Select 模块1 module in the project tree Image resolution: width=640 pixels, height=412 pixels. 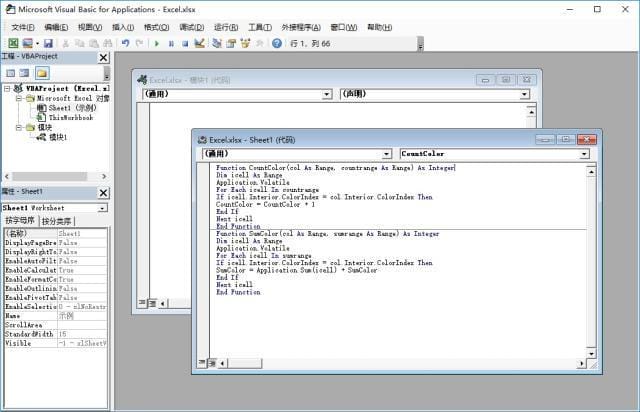58,137
